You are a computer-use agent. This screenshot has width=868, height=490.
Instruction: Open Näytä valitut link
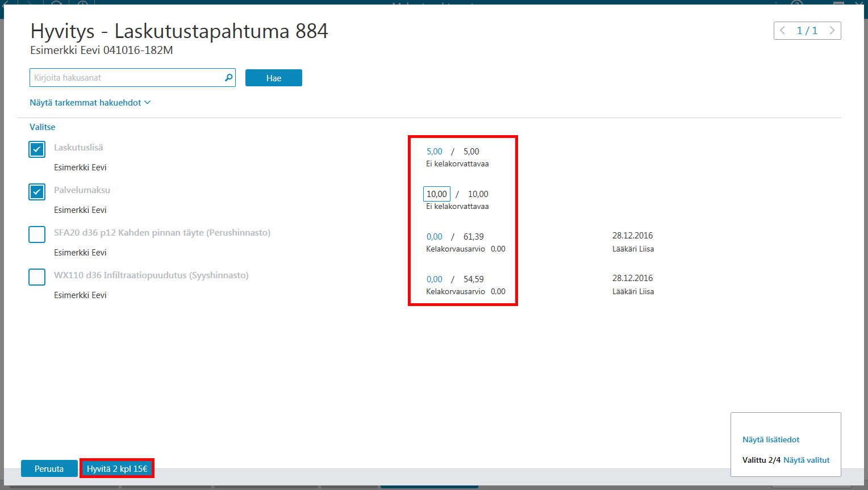coord(807,460)
